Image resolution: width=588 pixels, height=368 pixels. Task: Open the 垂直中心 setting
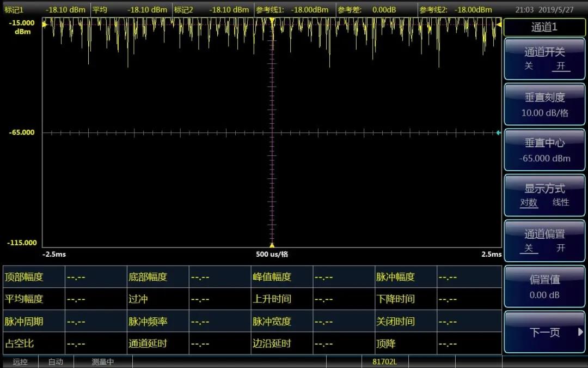(544, 150)
